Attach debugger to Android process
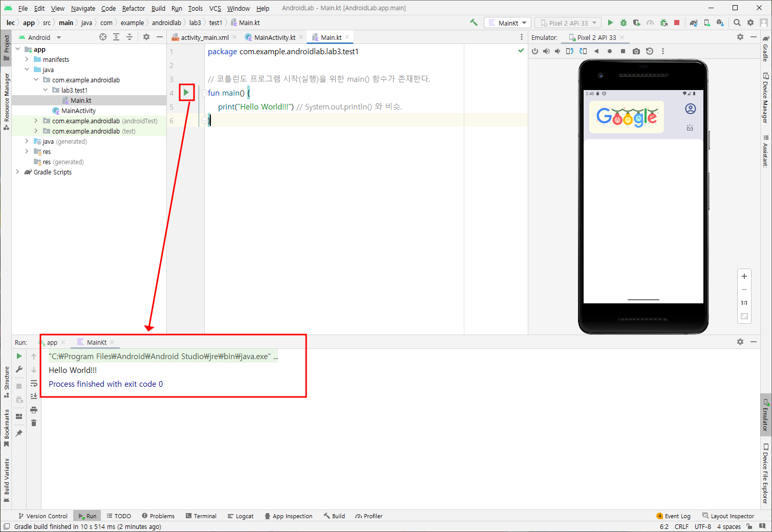Screen dimensions: 772x532 point(664,23)
